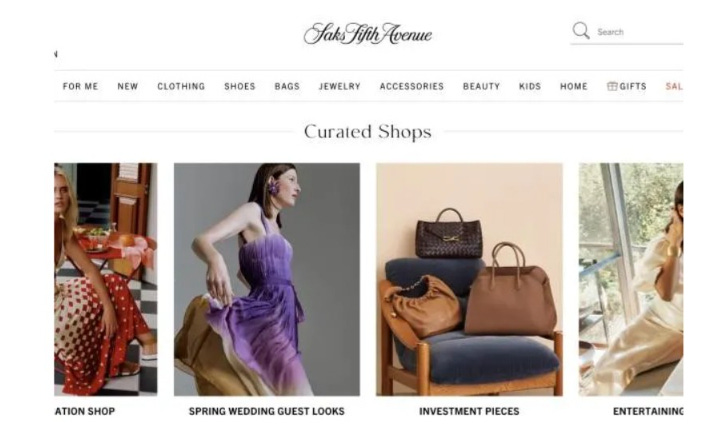Image resolution: width=715 pixels, height=439 pixels.
Task: Click the gift box icon beside Gifts
Action: pyautogui.click(x=612, y=86)
